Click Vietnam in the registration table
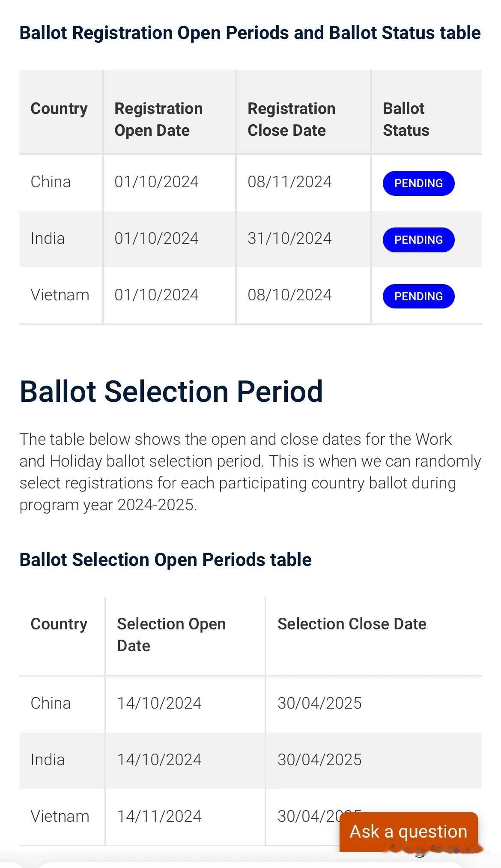The height and width of the screenshot is (868, 501). [60, 295]
